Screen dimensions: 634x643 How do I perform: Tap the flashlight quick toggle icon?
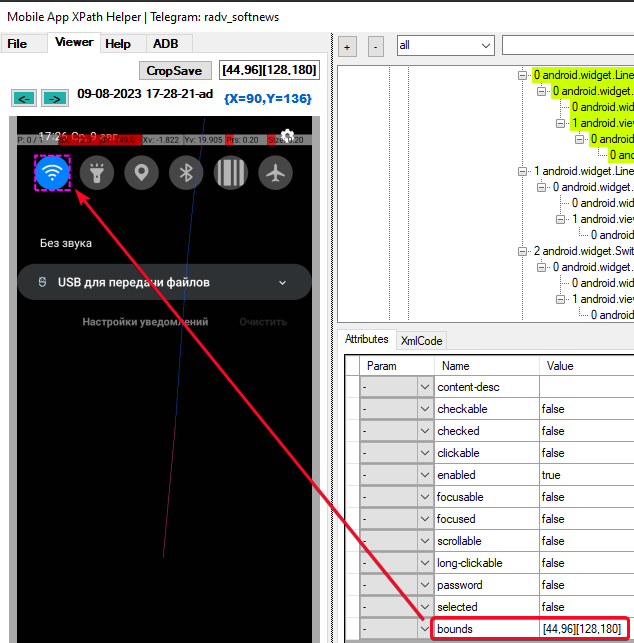click(x=97, y=173)
